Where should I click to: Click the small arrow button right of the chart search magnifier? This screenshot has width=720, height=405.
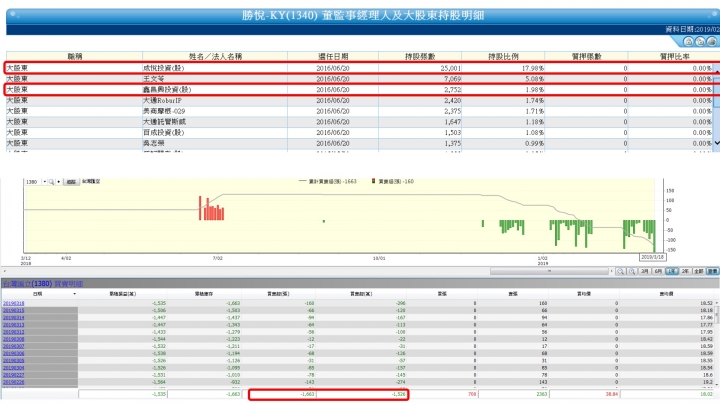tap(58, 182)
